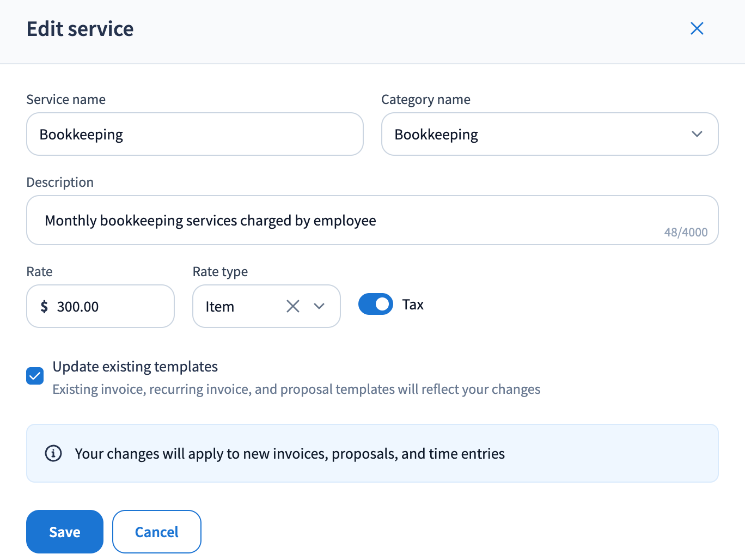Focus the Service name input field

coord(194,134)
